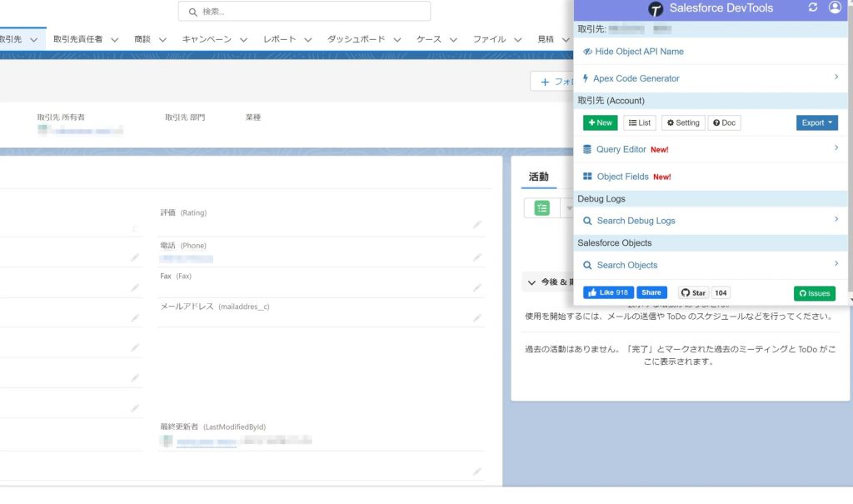853x504 pixels.
Task: Click the GitHub star count 104
Action: (721, 293)
